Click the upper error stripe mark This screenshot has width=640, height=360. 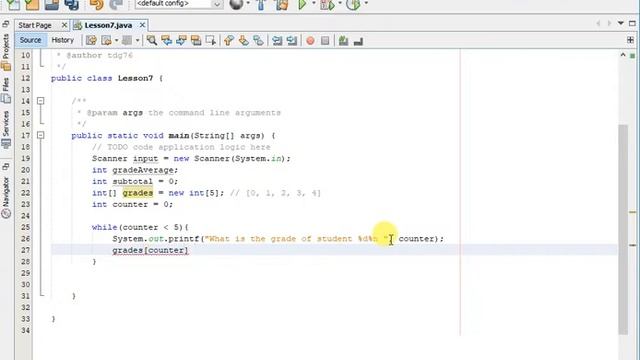pyautogui.click(x=633, y=212)
